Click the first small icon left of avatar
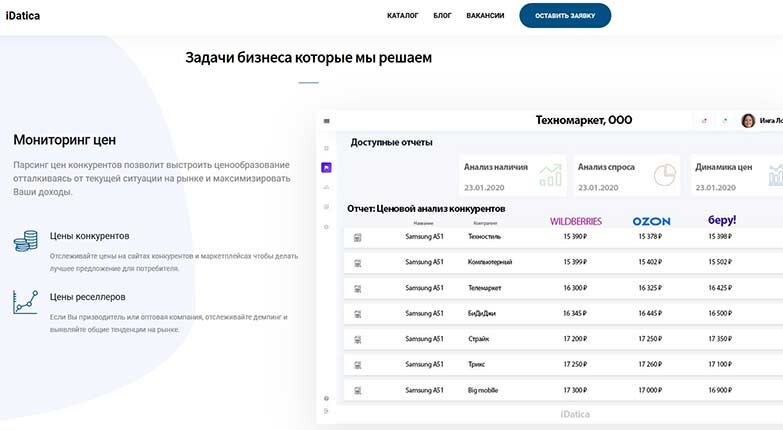The height and width of the screenshot is (430, 783). (705, 121)
